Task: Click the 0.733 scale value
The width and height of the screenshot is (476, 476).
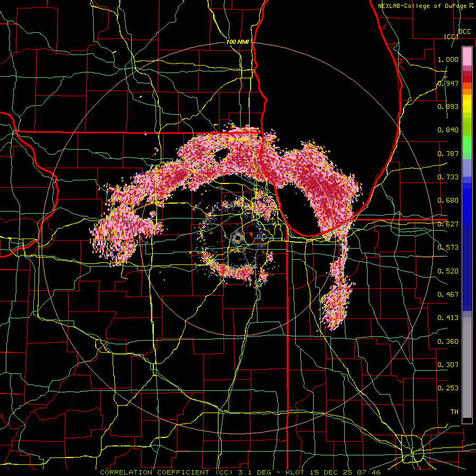Action: (x=448, y=177)
